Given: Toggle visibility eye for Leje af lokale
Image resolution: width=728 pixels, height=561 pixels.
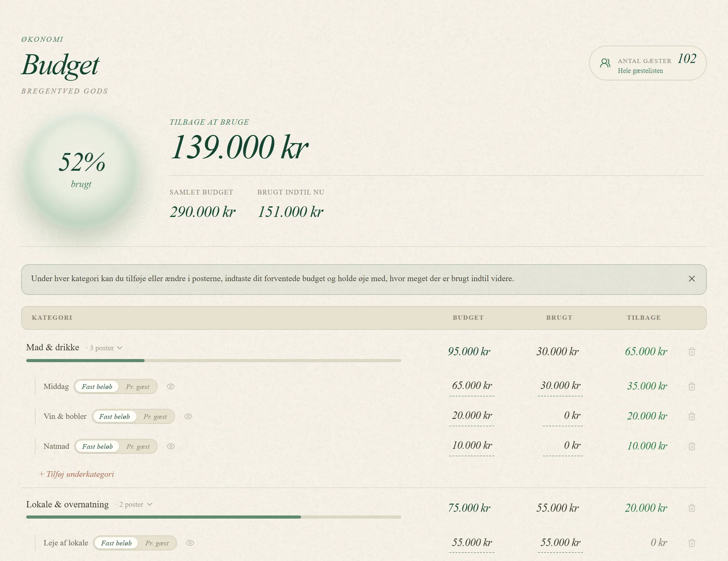Looking at the screenshot, I should tap(190, 543).
